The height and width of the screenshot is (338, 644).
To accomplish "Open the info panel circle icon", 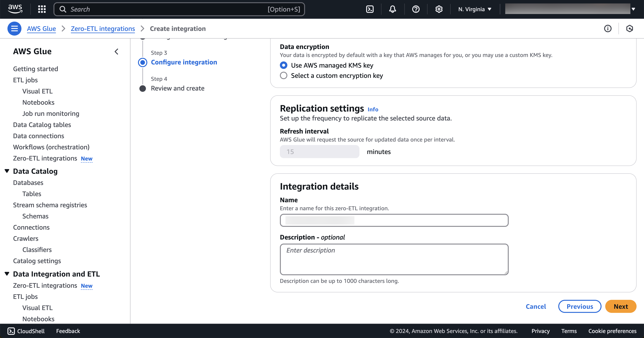I will tap(608, 29).
